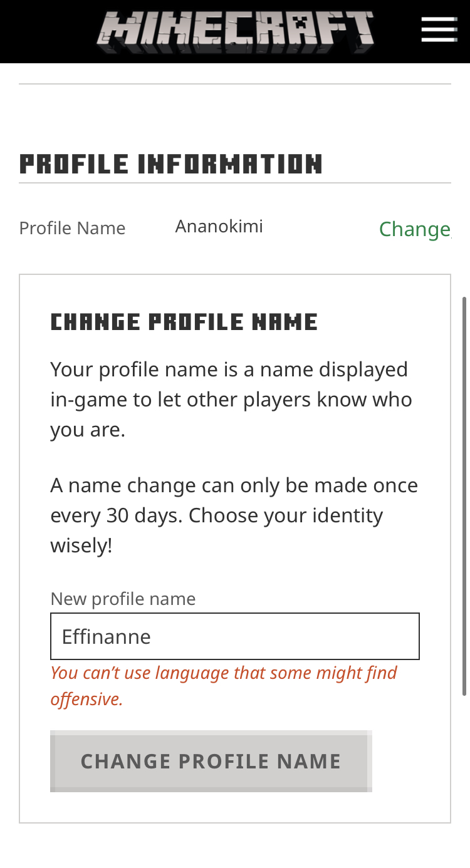Click the word 'offensive.' in error text
Viewport: 470px width, 868px height.
pyautogui.click(x=86, y=699)
